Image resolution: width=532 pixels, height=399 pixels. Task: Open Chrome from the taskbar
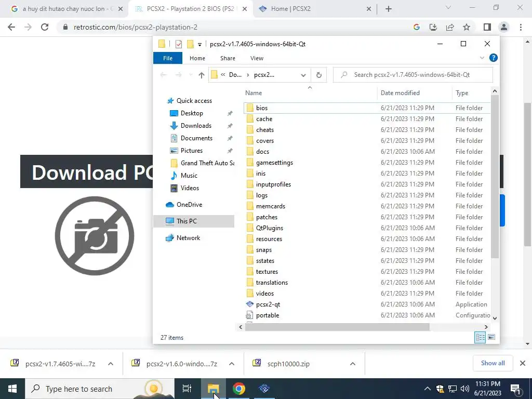pos(239,389)
